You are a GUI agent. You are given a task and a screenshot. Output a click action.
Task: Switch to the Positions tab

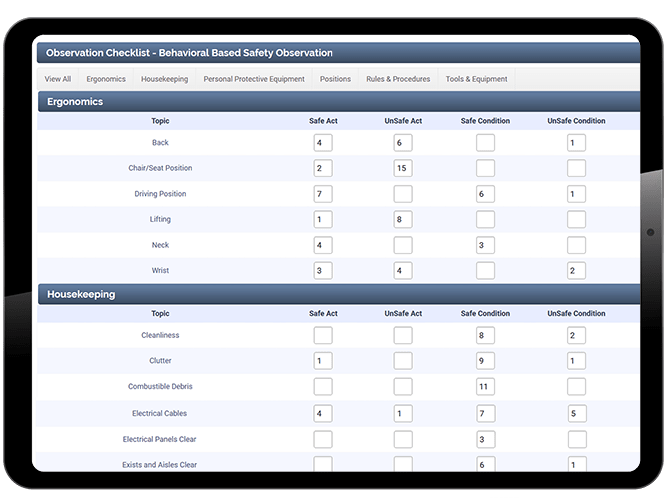pos(335,79)
